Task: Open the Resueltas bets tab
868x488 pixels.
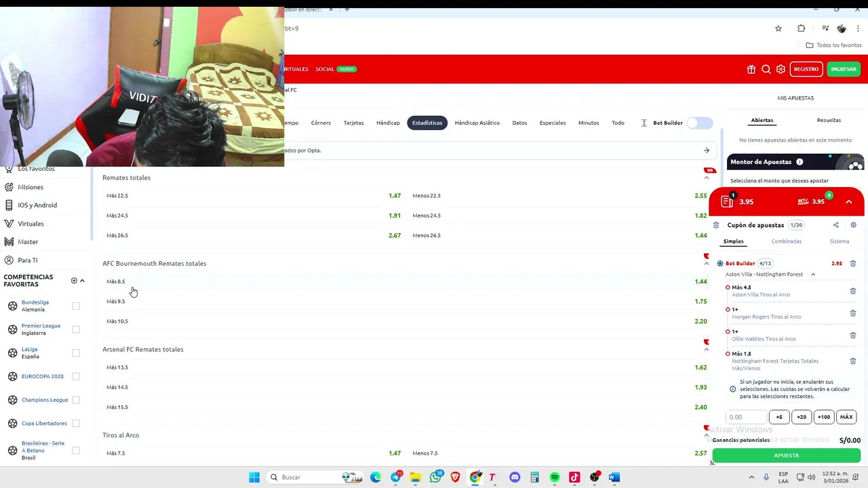Action: coord(829,120)
